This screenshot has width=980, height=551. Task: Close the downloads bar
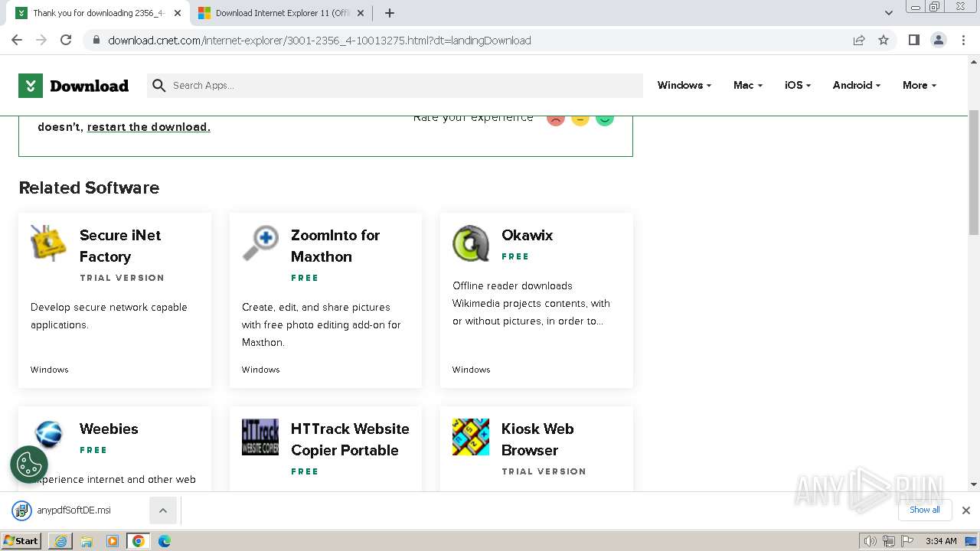[x=966, y=510]
